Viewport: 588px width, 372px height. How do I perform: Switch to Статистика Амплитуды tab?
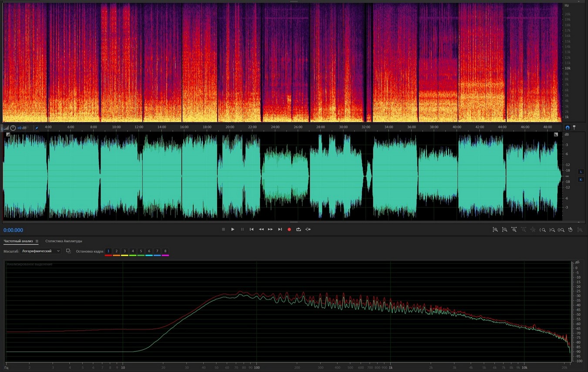(x=64, y=241)
